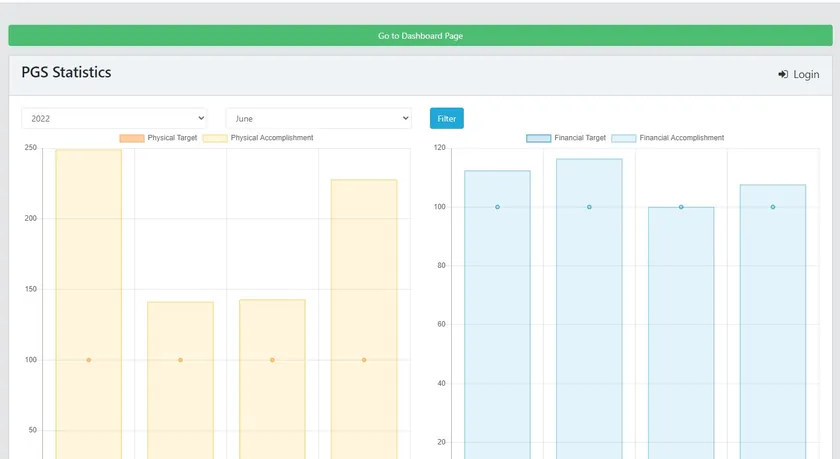
Task: Toggle Physical Target legend swatch
Action: pos(132,138)
